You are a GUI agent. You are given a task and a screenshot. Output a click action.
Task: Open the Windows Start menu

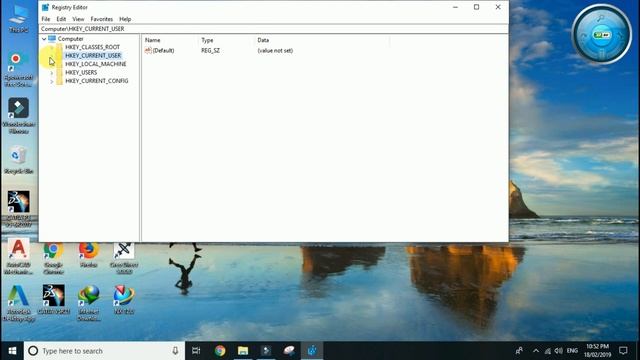tap(12, 351)
